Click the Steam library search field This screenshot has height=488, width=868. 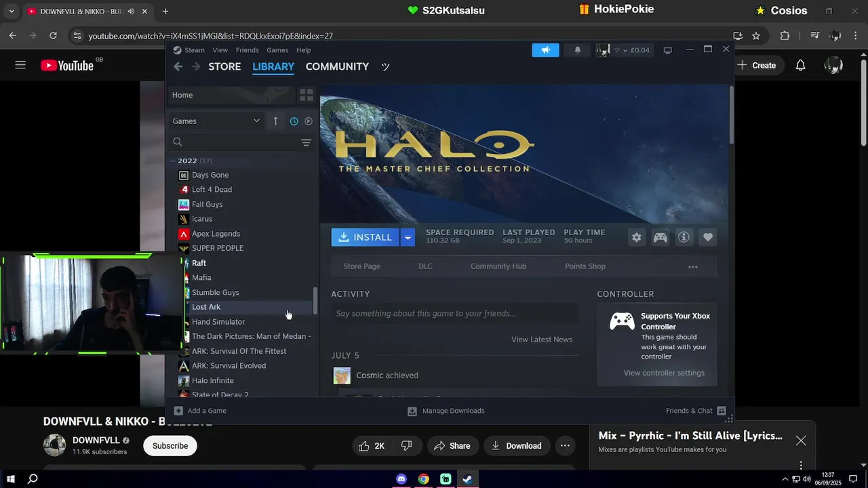coord(235,142)
